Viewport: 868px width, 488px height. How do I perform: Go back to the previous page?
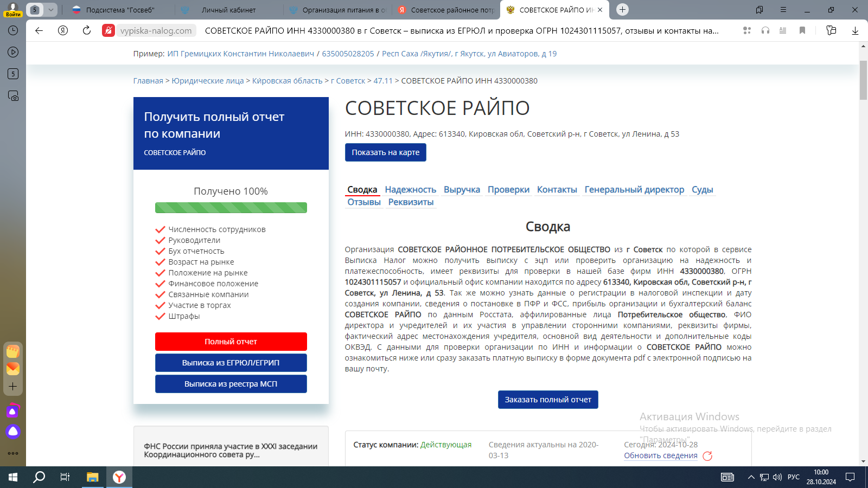(x=39, y=30)
